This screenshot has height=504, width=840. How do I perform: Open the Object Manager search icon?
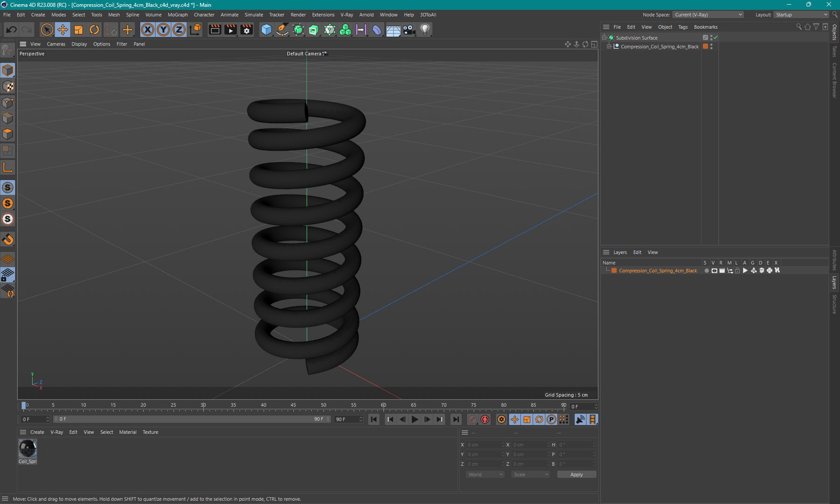click(x=798, y=27)
